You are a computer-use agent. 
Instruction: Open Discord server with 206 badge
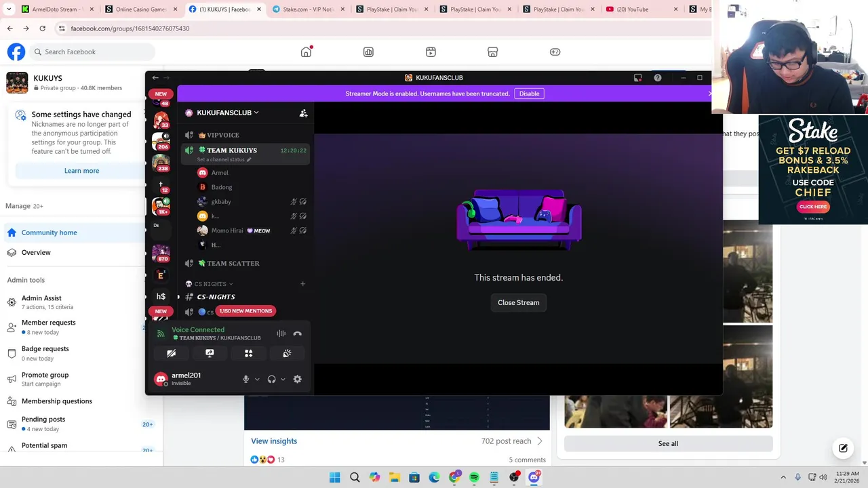[161, 141]
